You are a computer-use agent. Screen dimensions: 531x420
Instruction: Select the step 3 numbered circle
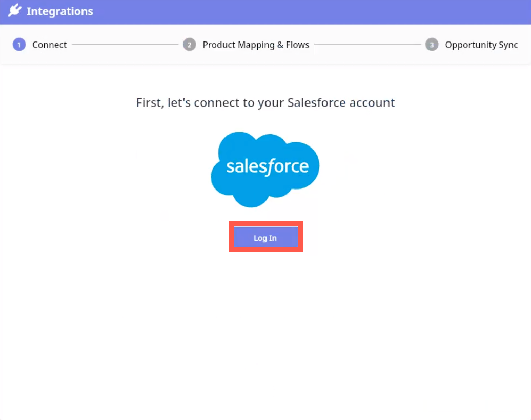tap(432, 45)
